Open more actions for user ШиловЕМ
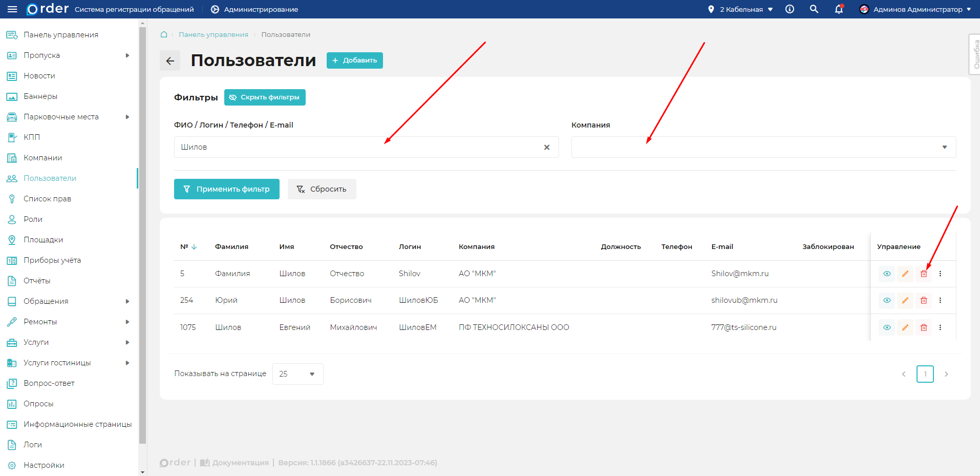 tap(940, 327)
